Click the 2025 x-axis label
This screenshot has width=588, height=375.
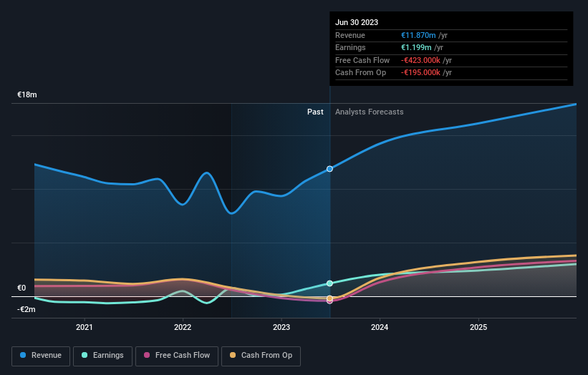tap(478, 327)
